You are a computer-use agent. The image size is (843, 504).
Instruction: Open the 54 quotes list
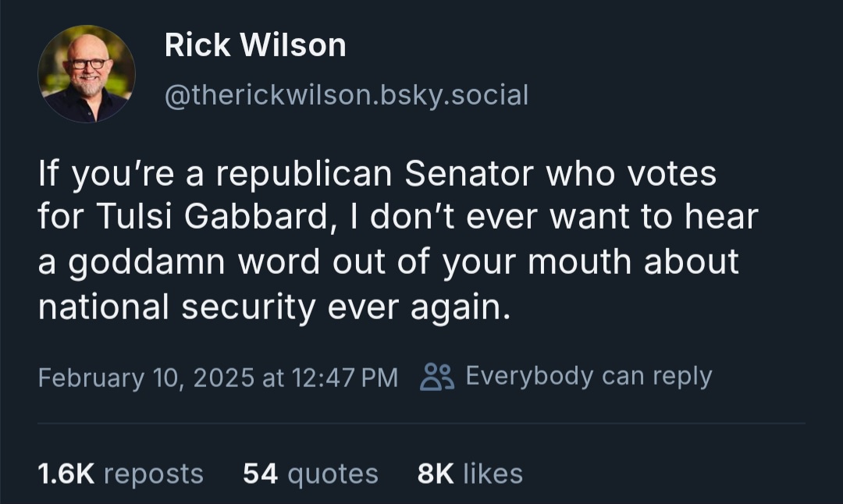coord(310,474)
